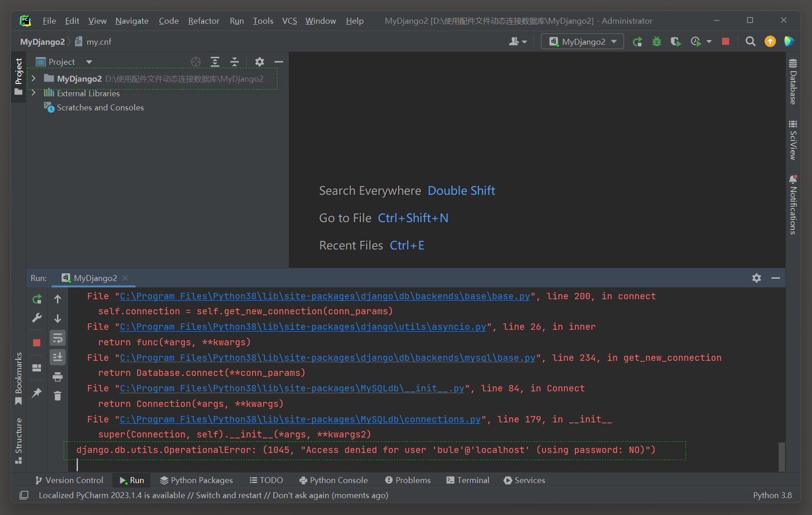Select opened file locate target icon
This screenshot has width=812, height=515.
point(196,62)
